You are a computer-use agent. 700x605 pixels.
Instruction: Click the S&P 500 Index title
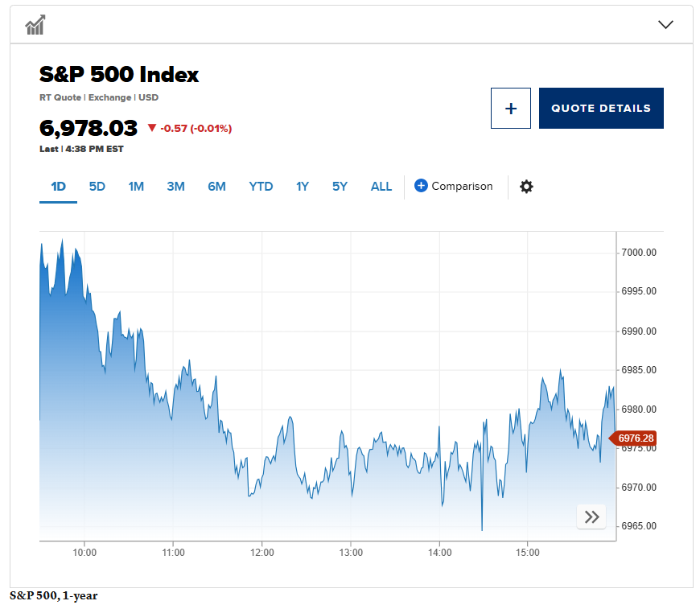[119, 75]
